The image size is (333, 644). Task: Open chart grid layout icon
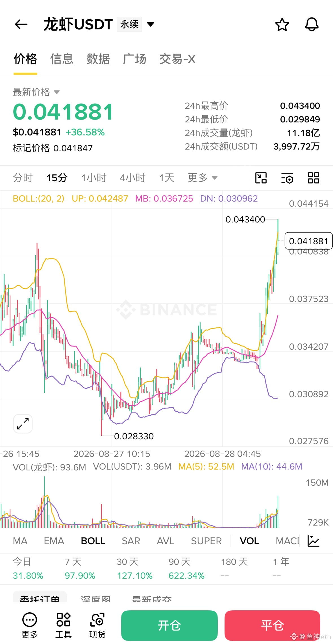click(314, 178)
